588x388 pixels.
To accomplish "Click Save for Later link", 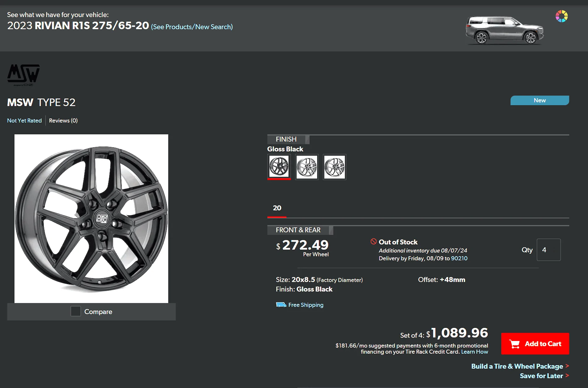I will [541, 376].
